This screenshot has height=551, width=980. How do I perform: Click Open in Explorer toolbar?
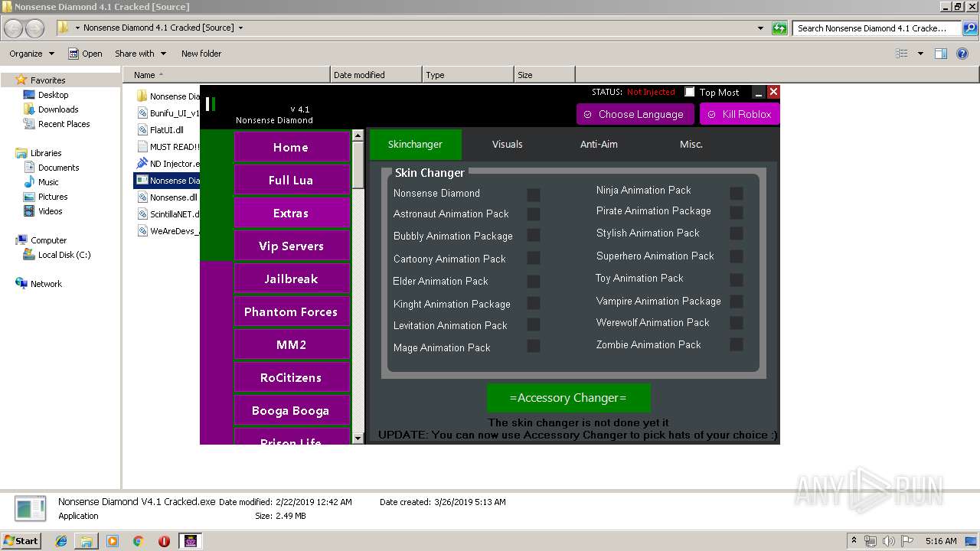tap(85, 54)
